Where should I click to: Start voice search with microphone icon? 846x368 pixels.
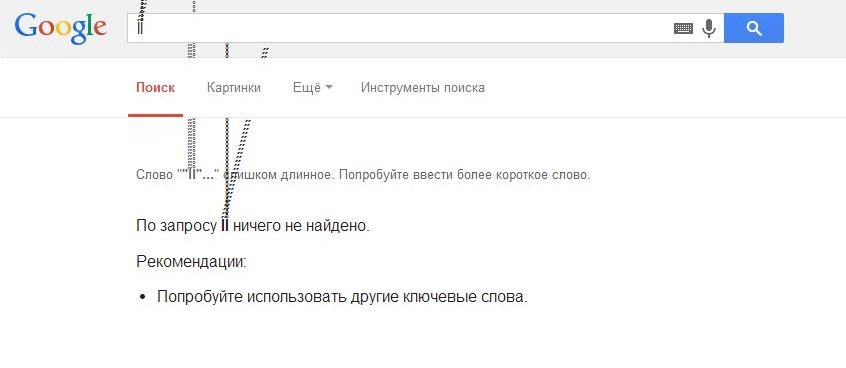708,28
